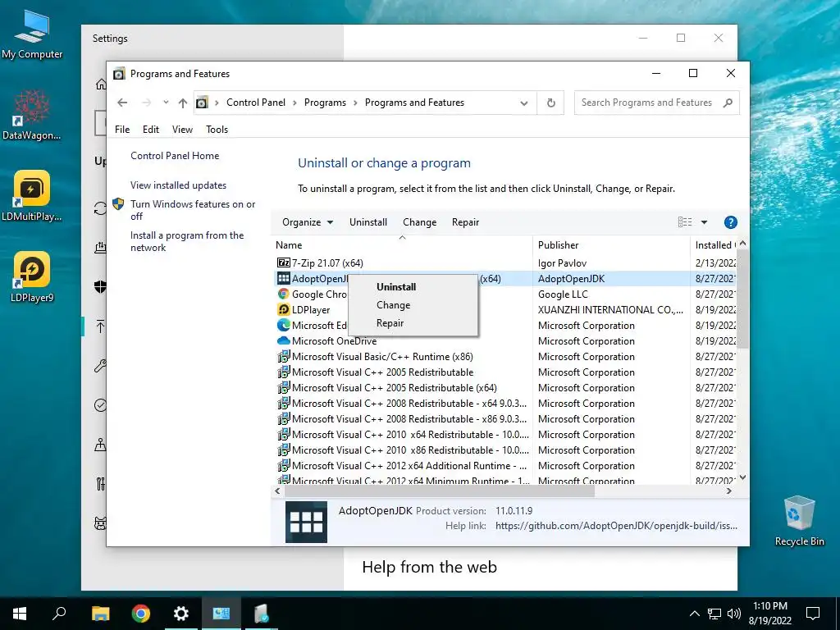Select the Recycle Bin desktop icon
Image resolution: width=840 pixels, height=630 pixels.
799,521
